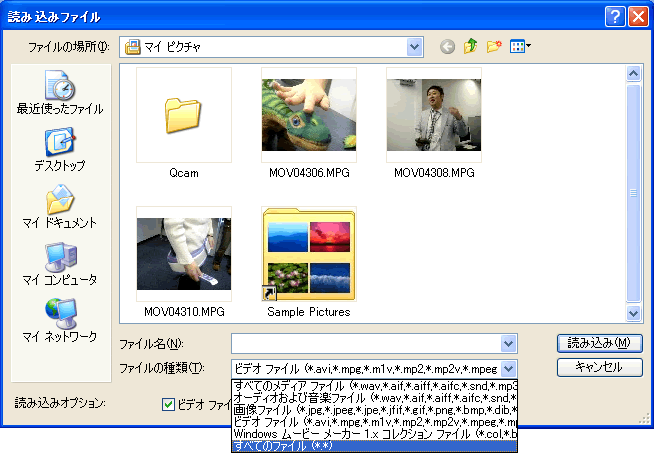Collapse the ファイルの種類 dropdown via its arrow
654x454 pixels.
coord(509,368)
